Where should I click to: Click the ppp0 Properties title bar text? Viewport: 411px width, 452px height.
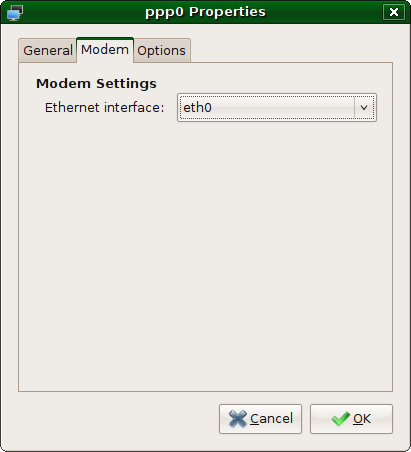(205, 12)
